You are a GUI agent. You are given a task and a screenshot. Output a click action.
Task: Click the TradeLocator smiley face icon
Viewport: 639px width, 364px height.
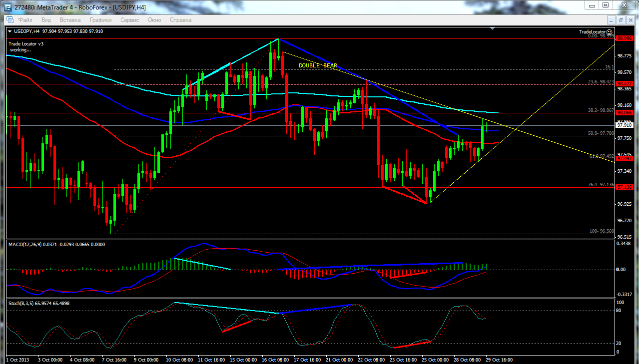coord(609,31)
